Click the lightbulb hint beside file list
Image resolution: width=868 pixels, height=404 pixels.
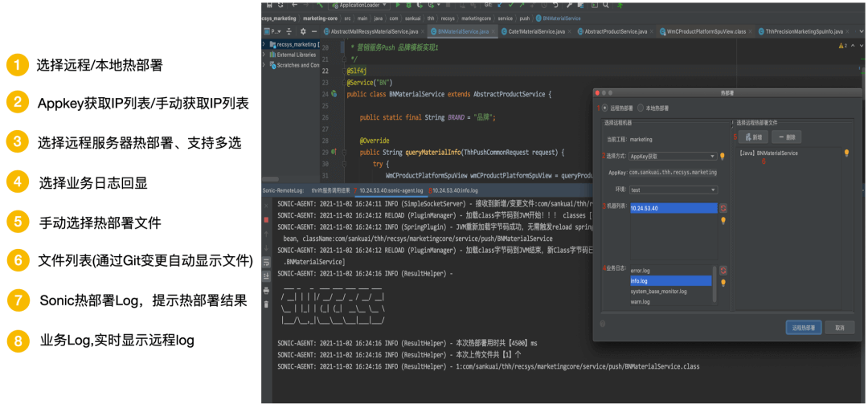846,153
